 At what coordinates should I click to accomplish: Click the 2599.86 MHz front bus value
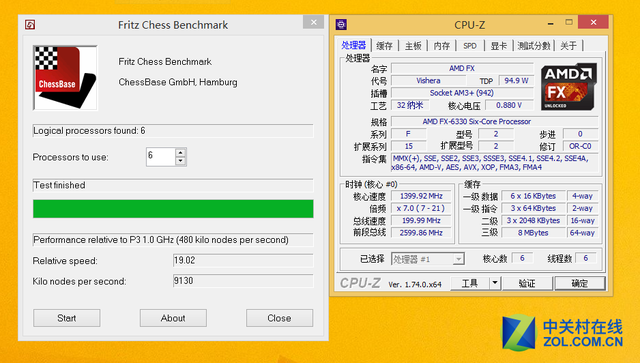tap(421, 233)
